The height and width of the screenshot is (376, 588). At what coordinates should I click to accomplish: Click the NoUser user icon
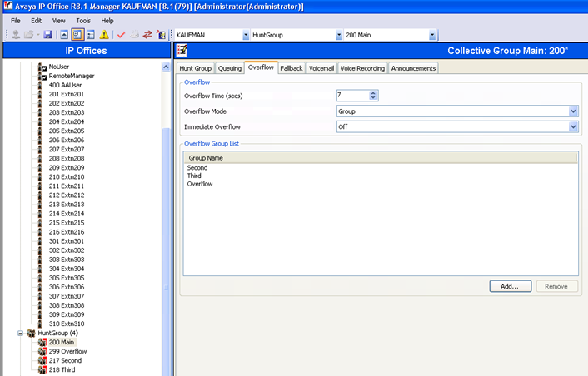[42, 67]
